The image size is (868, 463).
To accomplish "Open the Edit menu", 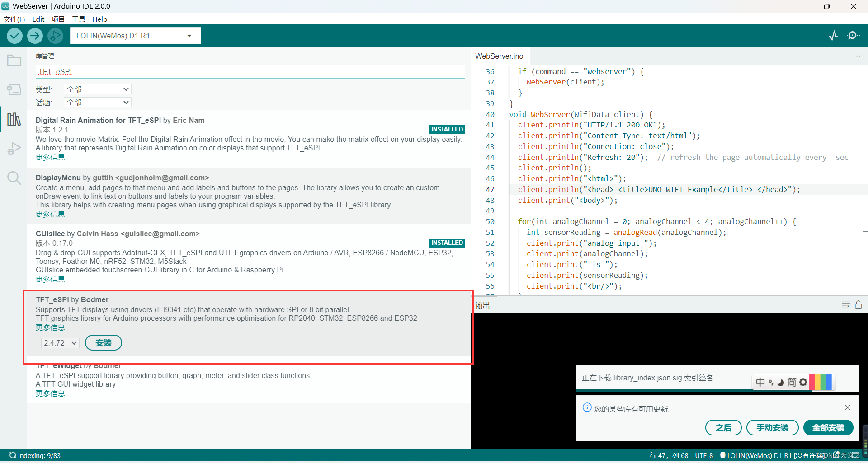I will tap(38, 19).
